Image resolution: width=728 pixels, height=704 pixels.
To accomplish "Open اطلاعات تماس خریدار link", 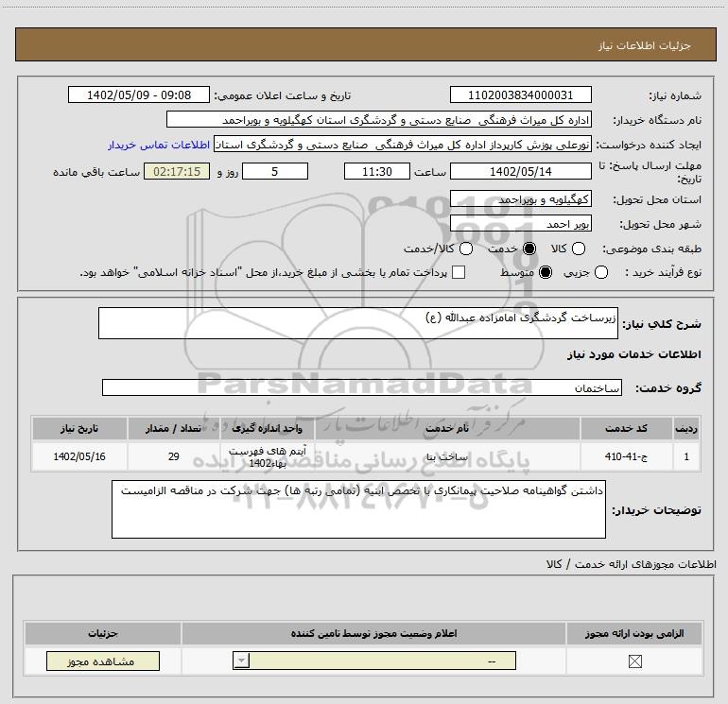I will [159, 145].
